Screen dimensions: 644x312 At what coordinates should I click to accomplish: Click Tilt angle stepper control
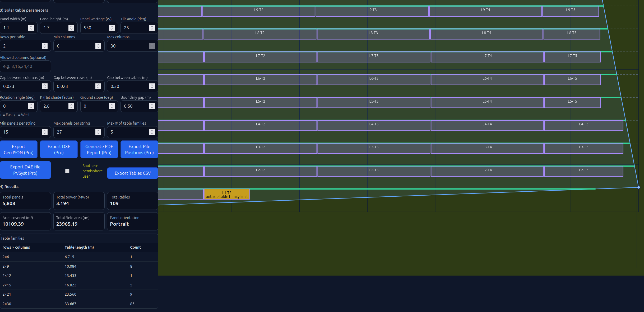pos(152,28)
